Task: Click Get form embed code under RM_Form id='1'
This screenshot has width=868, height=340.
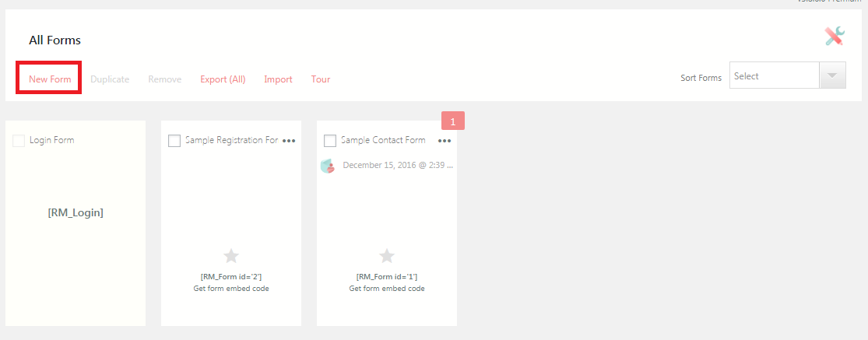Action: pyautogui.click(x=386, y=289)
